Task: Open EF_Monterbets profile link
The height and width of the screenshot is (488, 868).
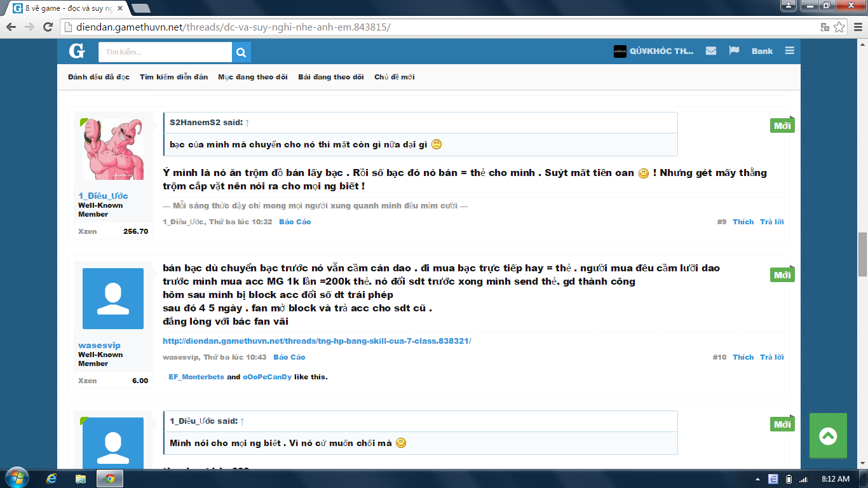Action: point(196,377)
